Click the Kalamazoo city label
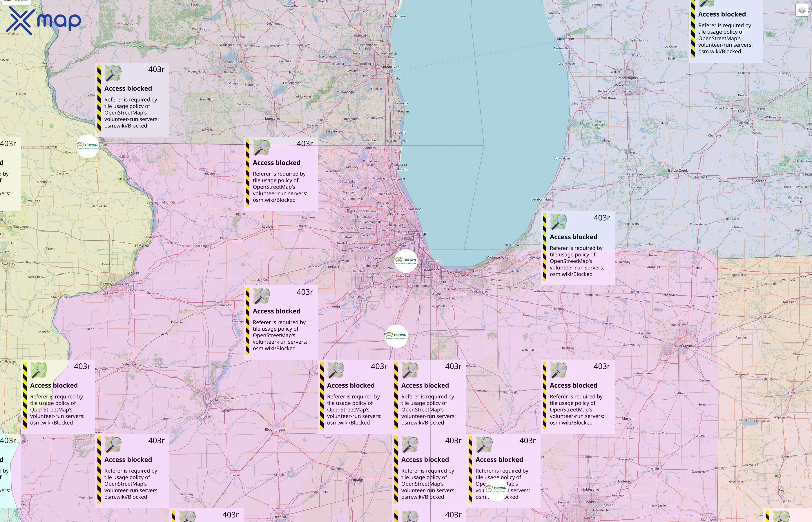The height and width of the screenshot is (522, 812). click(635, 174)
